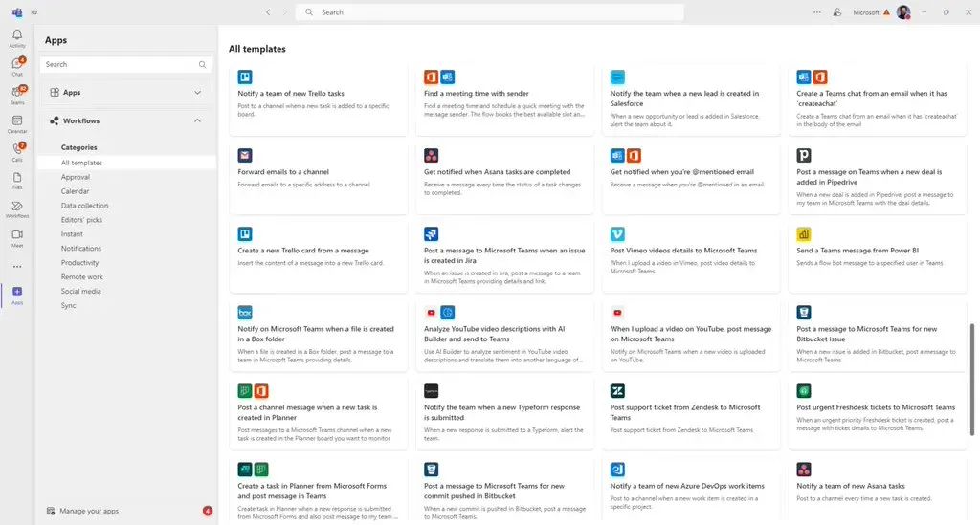Screen dimensions: 980x525
Task: Open more apps ellipsis in the left rail
Action: click(17, 267)
